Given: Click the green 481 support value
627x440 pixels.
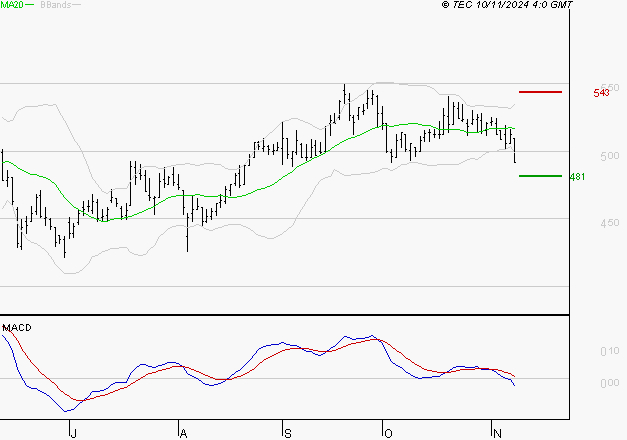Looking at the screenshot, I should 577,176.
